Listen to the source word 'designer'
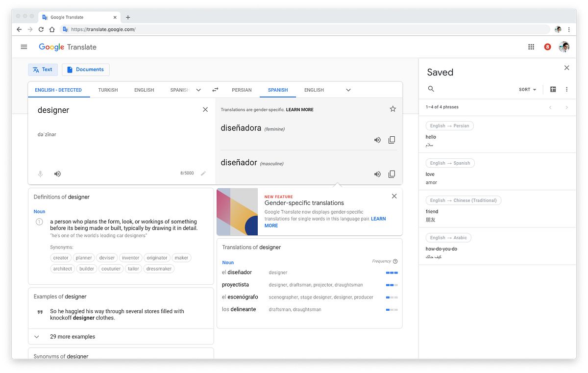Image resolution: width=588 pixels, height=373 pixels. click(57, 174)
